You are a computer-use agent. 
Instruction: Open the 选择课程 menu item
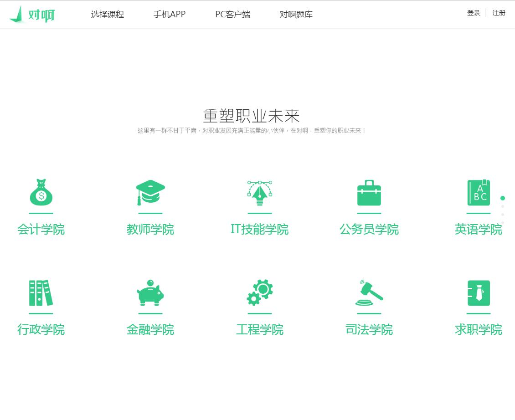click(x=108, y=15)
